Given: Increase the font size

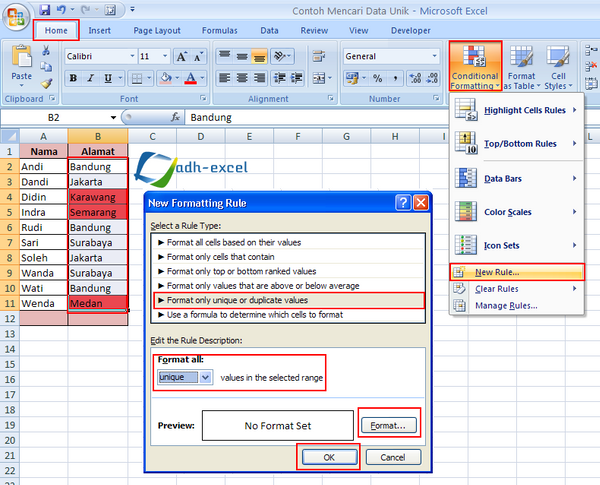Looking at the screenshot, I should (x=182, y=57).
